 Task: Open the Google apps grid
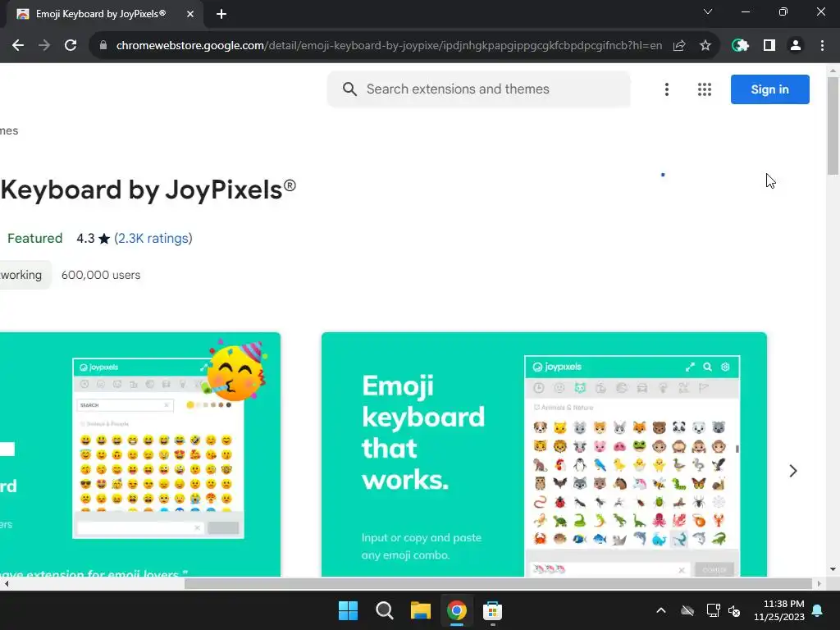(705, 89)
